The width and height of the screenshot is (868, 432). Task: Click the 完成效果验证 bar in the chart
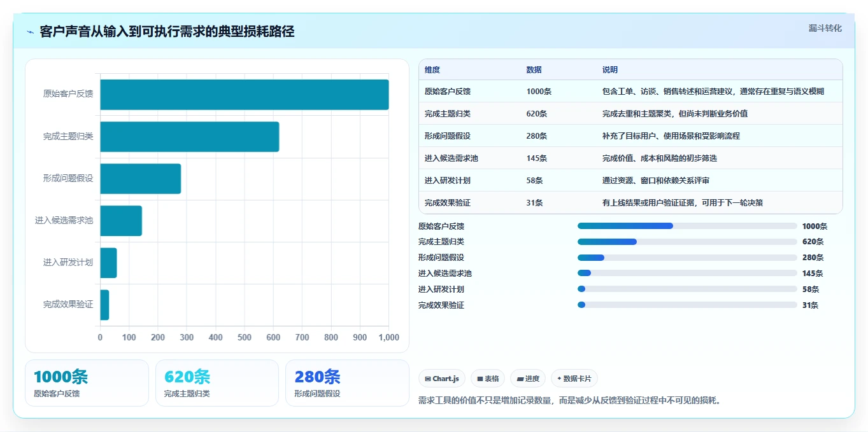click(x=104, y=305)
